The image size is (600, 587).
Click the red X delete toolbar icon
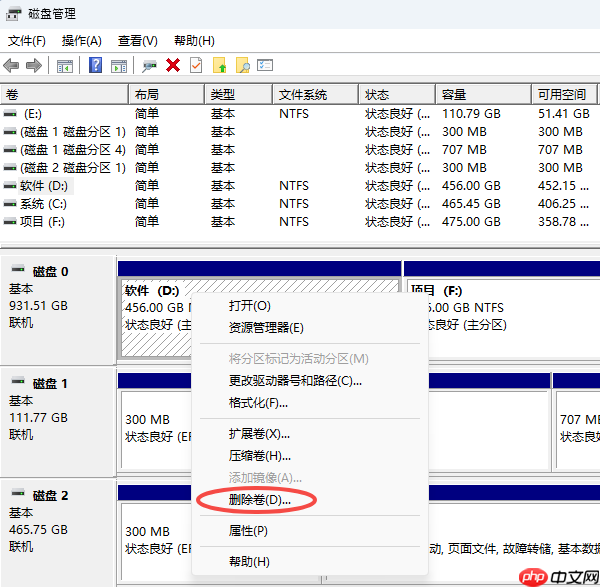(x=173, y=65)
